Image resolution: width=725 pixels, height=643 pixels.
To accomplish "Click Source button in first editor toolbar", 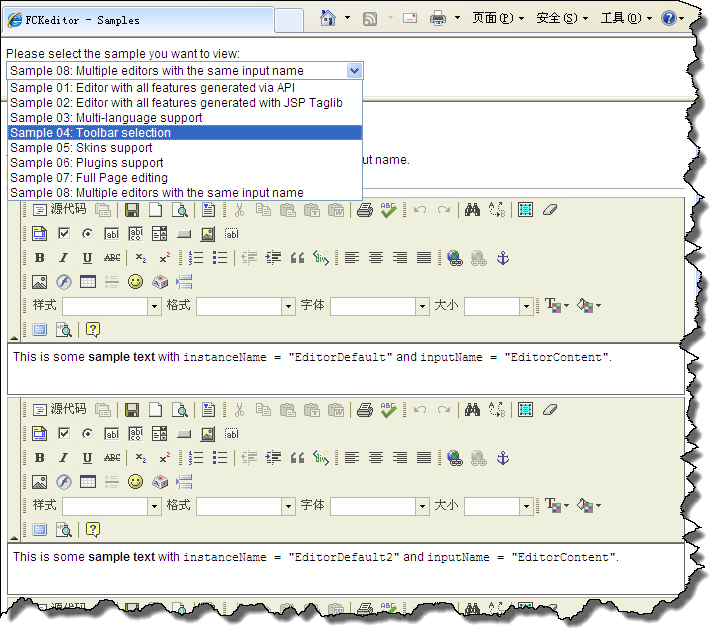I will click(x=59, y=210).
